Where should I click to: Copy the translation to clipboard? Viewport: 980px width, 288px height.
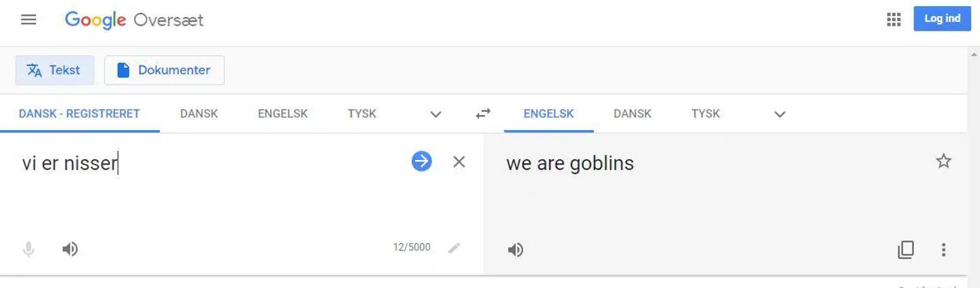click(x=906, y=250)
